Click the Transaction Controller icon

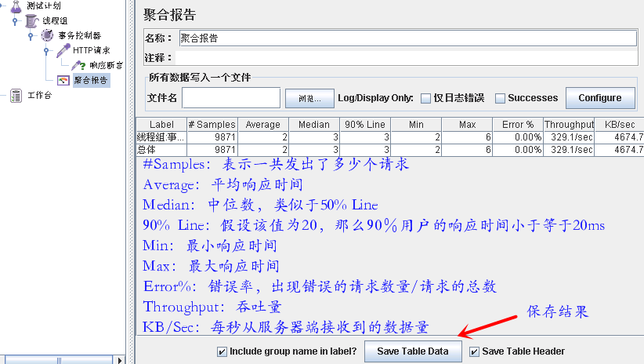tap(47, 35)
